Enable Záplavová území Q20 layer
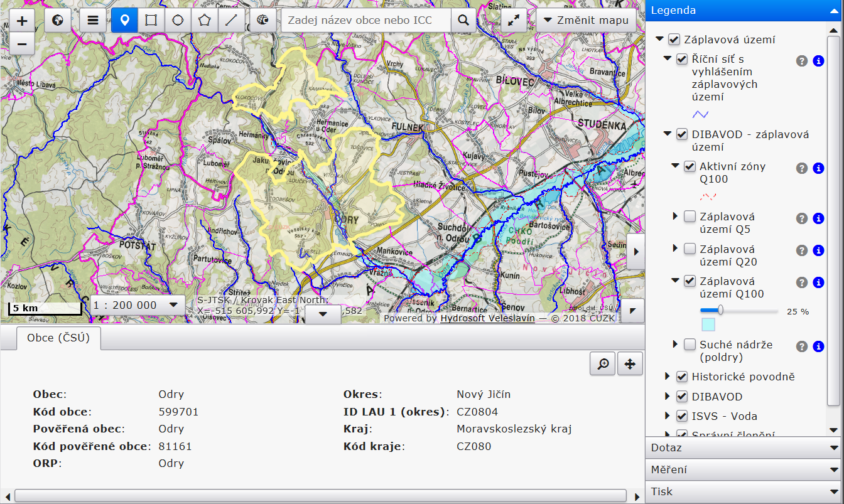 tap(690, 249)
